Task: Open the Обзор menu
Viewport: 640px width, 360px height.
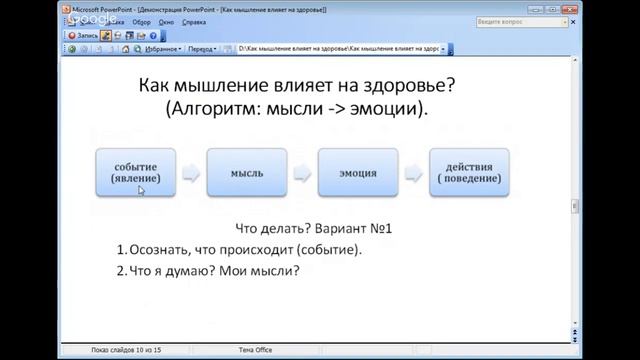Action: (141, 22)
